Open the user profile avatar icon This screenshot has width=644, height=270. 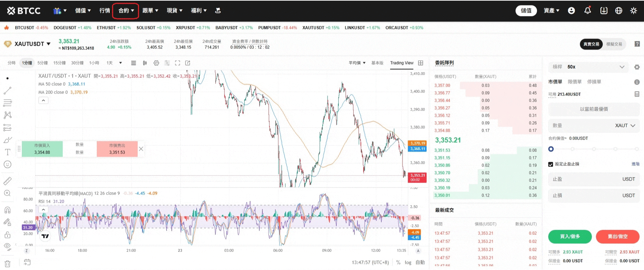tap(571, 11)
